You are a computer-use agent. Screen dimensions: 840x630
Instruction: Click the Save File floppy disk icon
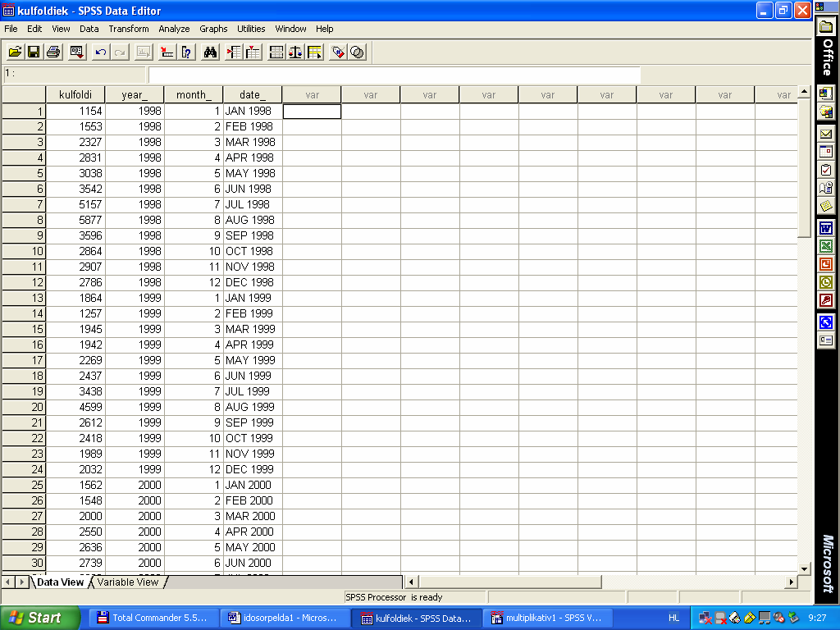[x=34, y=52]
